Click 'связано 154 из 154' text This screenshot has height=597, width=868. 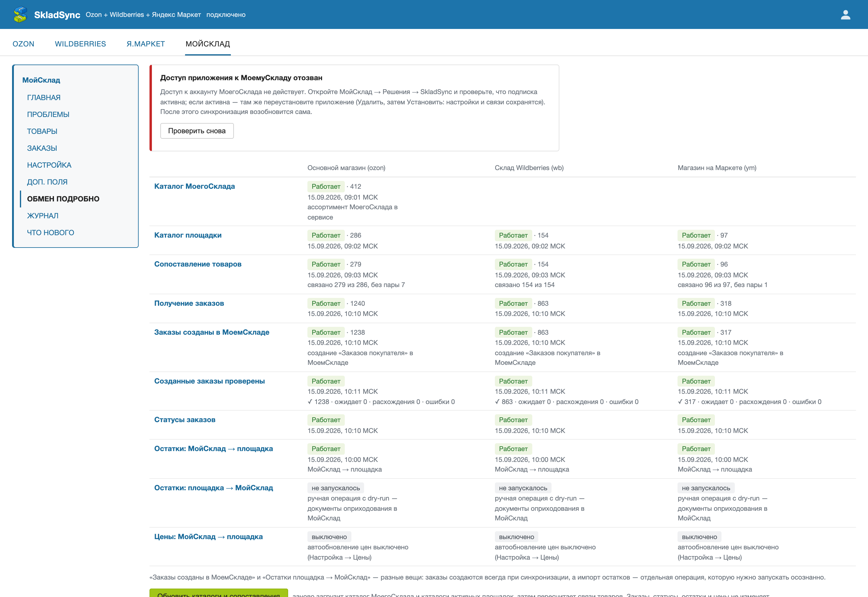point(524,285)
